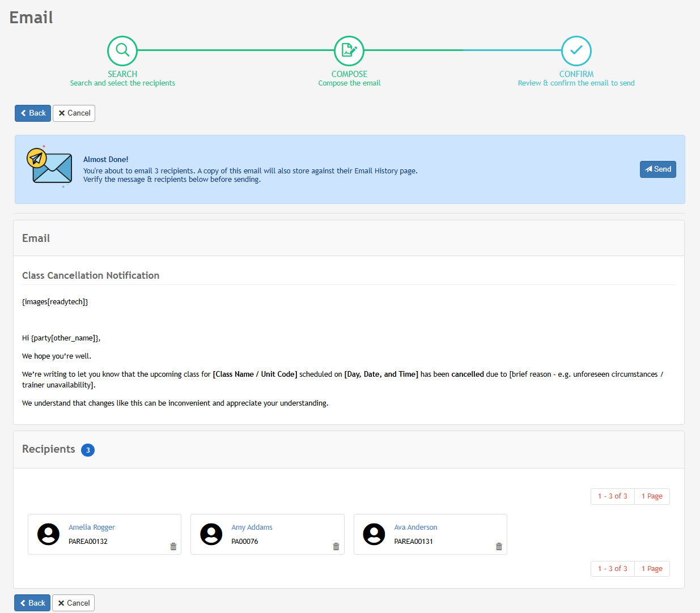Click the 'COMPOSE' step label
The width and height of the screenshot is (700, 613).
(x=349, y=74)
